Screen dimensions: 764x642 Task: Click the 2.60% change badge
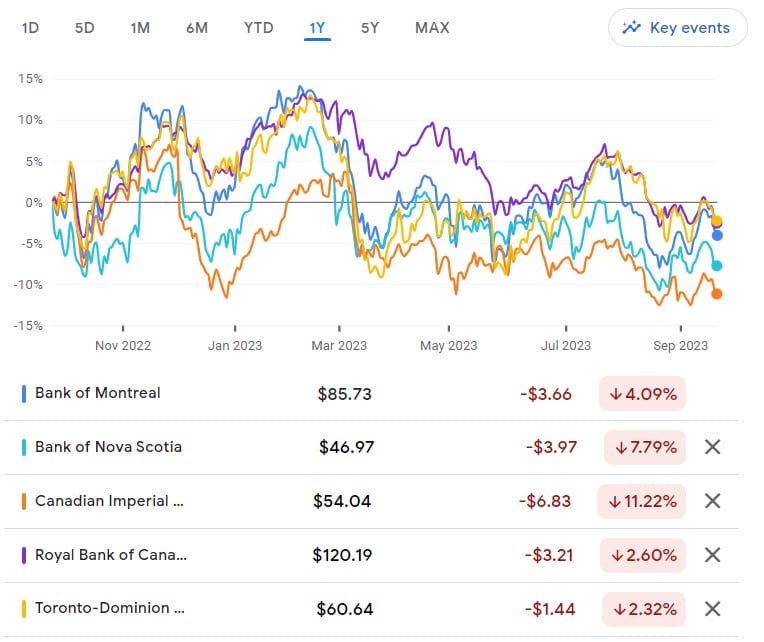[x=643, y=555]
